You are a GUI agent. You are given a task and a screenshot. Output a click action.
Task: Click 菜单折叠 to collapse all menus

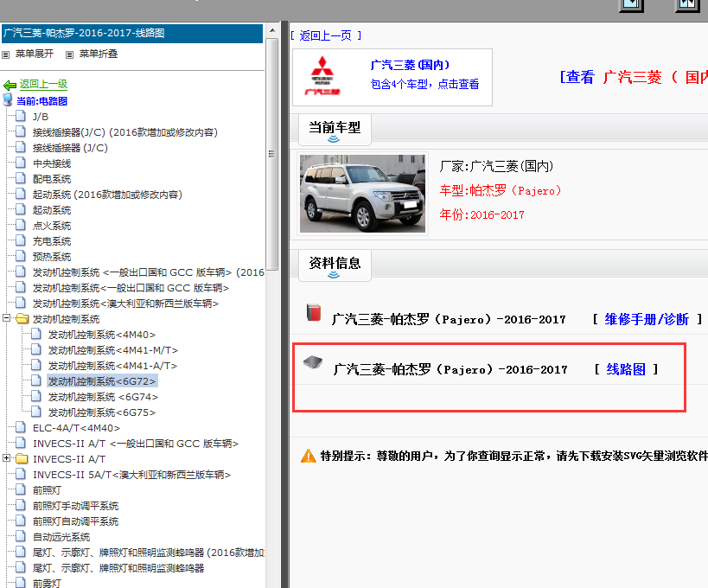pos(99,54)
